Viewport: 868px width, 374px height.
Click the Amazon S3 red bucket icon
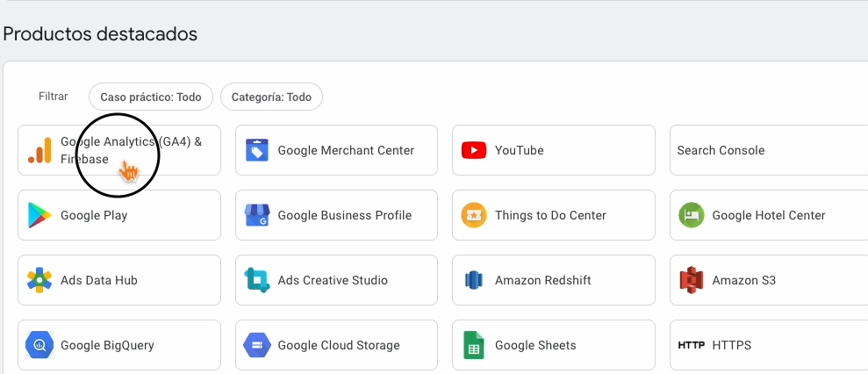pyautogui.click(x=692, y=281)
